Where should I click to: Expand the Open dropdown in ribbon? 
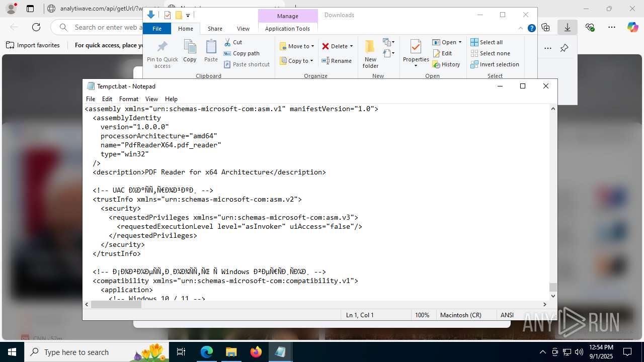pos(447,42)
